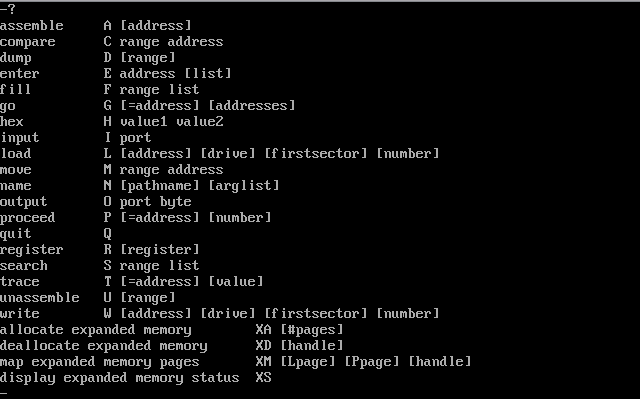Image resolution: width=640 pixels, height=399 pixels.
Task: Click the 'D [range]' dump syntax
Action: tap(140, 58)
